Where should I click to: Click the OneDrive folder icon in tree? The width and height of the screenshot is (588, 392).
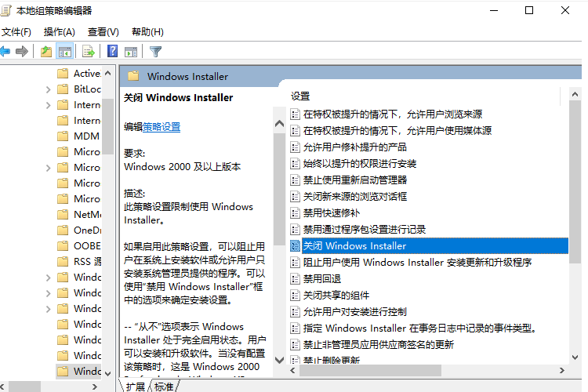pos(63,230)
